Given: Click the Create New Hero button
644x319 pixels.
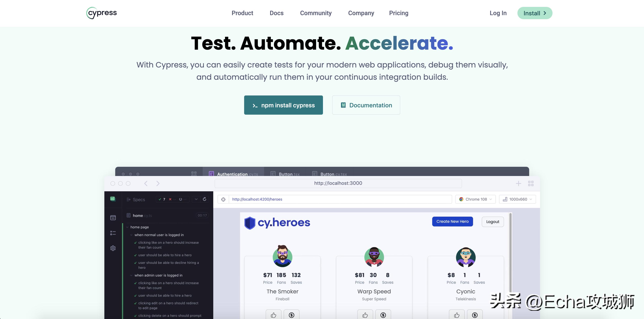Looking at the screenshot, I should point(452,221).
